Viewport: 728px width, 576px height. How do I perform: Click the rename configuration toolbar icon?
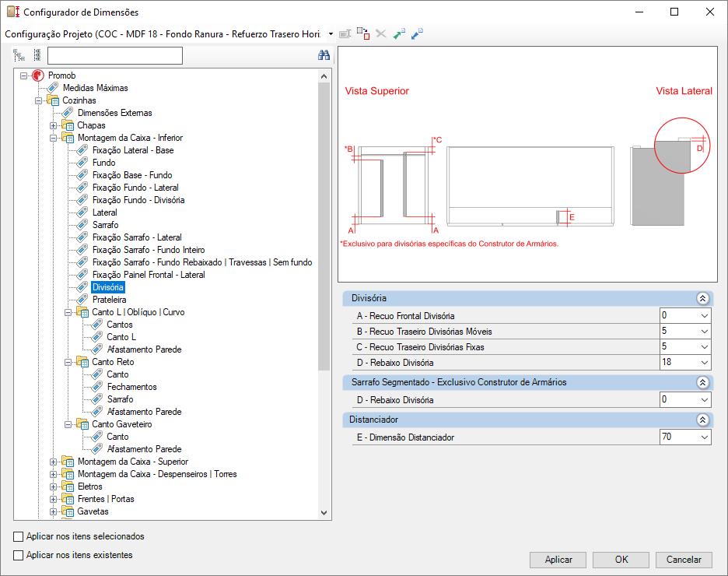coord(345,34)
